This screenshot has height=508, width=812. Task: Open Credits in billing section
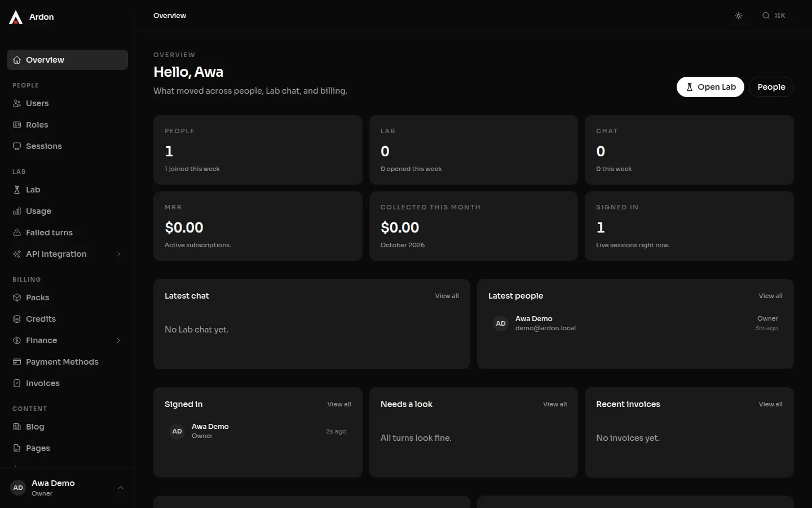[67, 319]
